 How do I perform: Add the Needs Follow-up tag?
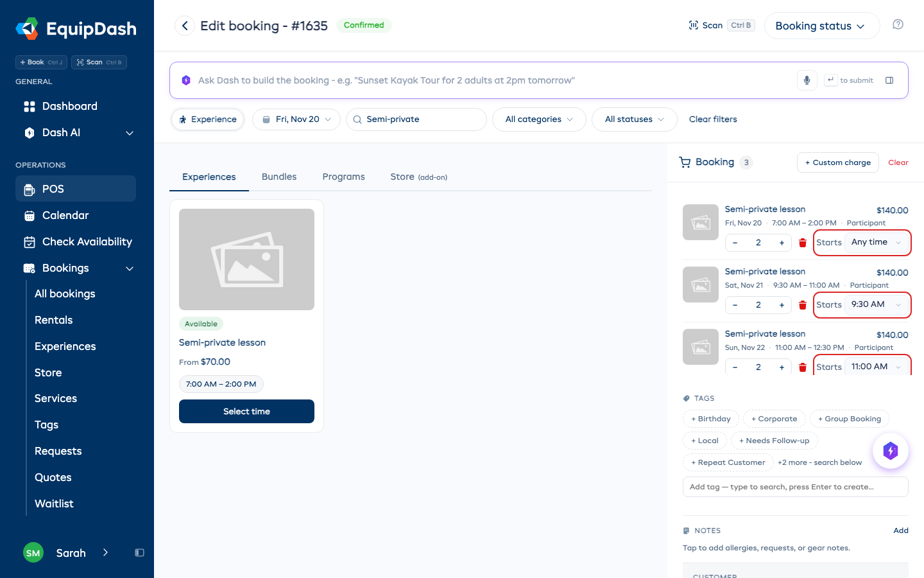point(774,441)
